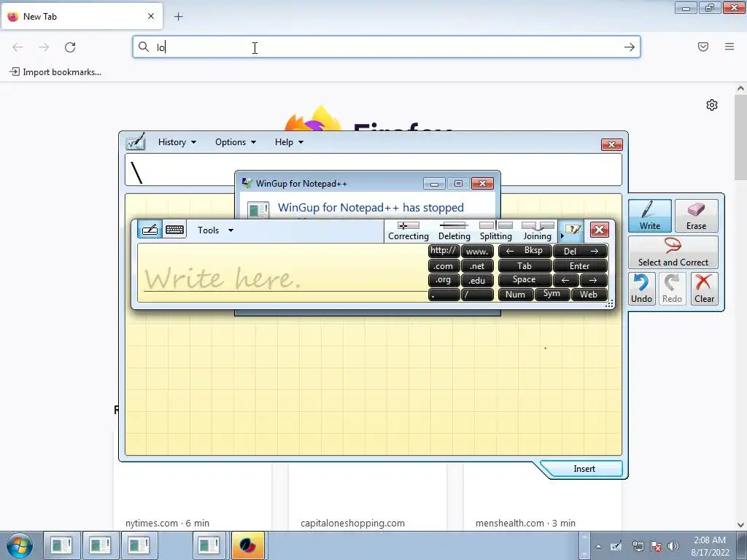
Task: Tap the http:// key
Action: click(x=444, y=251)
